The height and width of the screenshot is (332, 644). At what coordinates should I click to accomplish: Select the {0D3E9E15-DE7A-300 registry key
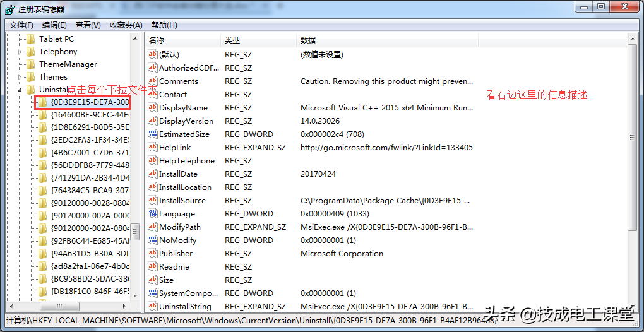coord(90,102)
